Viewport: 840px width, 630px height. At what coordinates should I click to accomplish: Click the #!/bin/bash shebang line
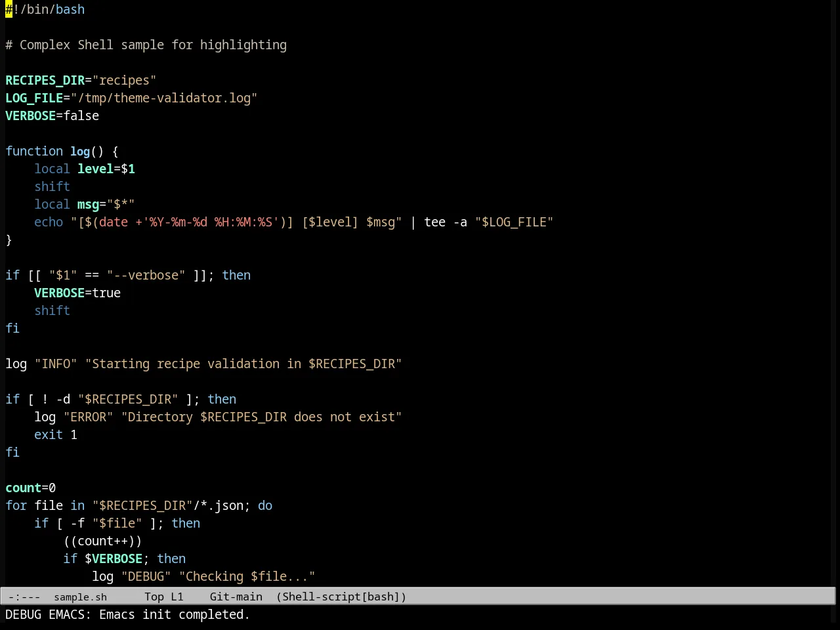click(x=45, y=9)
